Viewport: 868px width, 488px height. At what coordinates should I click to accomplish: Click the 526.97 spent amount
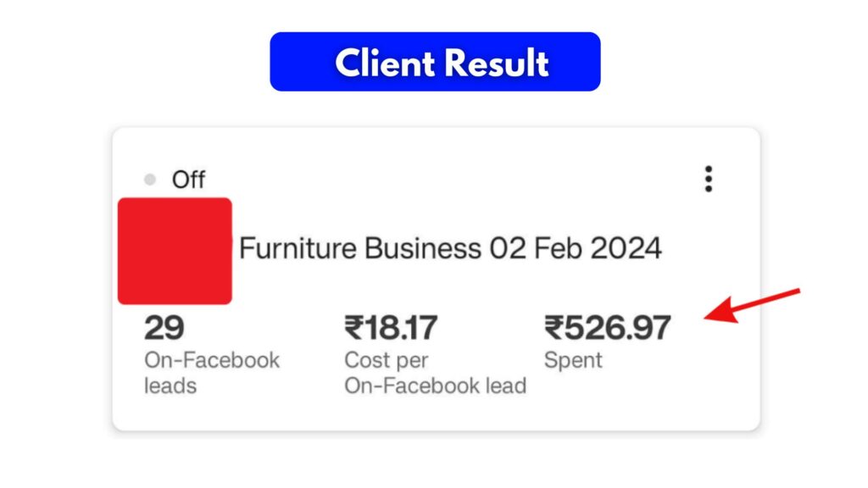point(618,327)
